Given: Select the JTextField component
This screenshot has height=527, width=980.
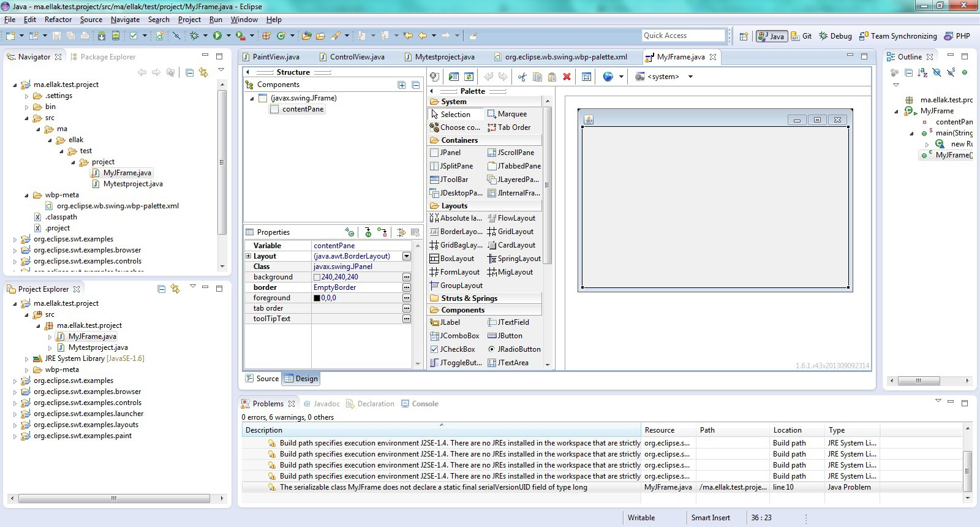Looking at the screenshot, I should coord(508,322).
